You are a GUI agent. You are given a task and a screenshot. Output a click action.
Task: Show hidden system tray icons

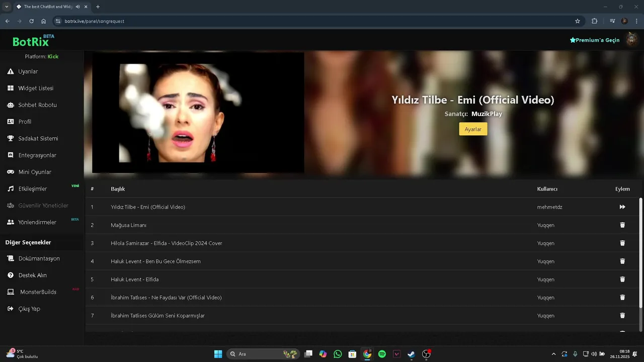pyautogui.click(x=554, y=354)
